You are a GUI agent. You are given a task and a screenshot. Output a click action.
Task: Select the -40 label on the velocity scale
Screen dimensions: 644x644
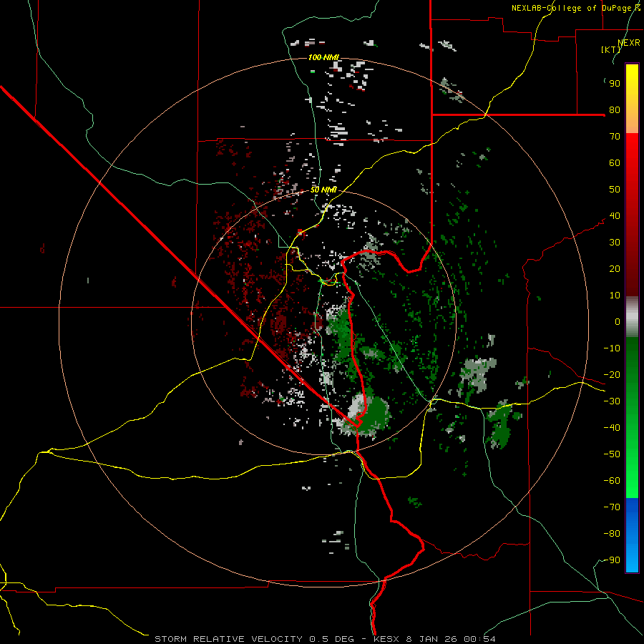tap(612, 428)
